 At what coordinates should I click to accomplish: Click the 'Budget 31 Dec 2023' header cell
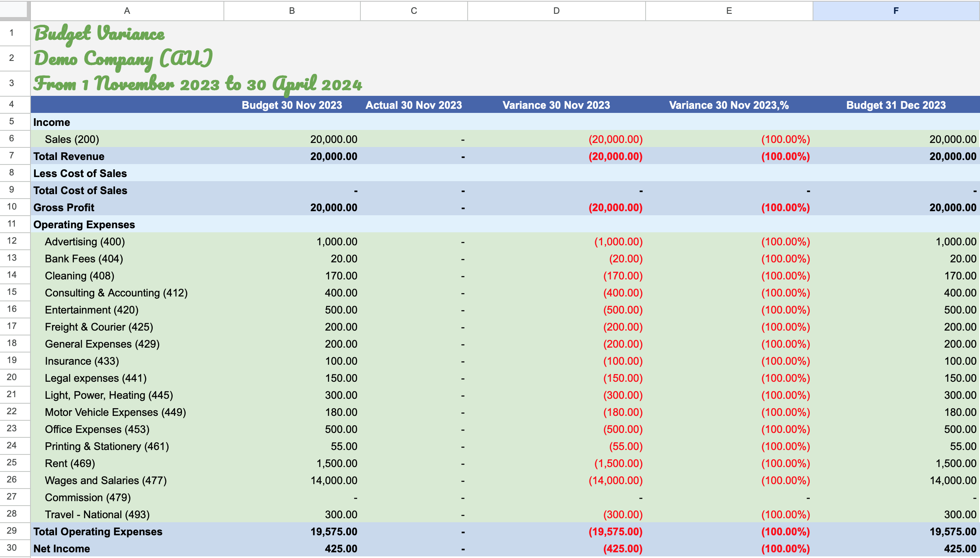pyautogui.click(x=896, y=105)
